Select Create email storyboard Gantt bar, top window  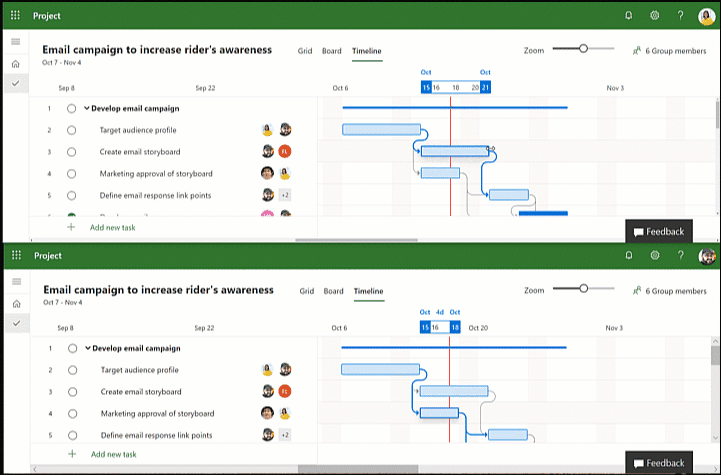tap(455, 151)
